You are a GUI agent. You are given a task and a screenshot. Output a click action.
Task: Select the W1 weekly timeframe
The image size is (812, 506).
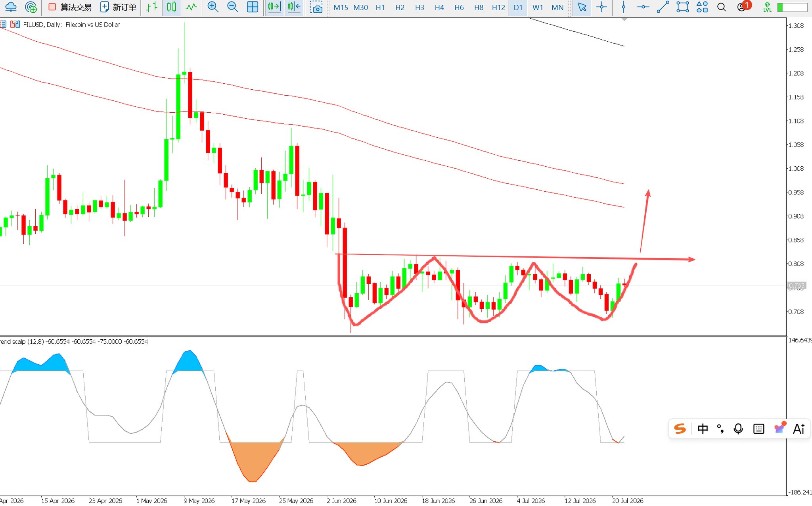[538, 8]
